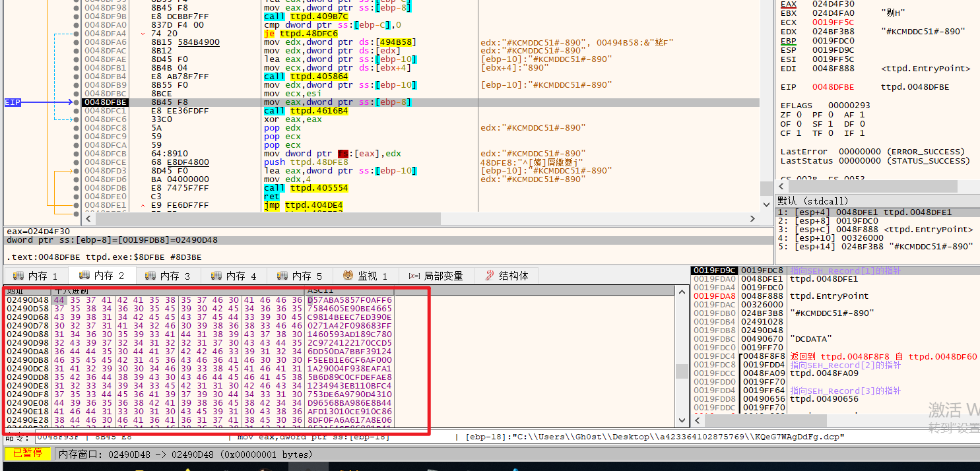
Task: Select dump address 02490DA8
Action: coord(28,351)
